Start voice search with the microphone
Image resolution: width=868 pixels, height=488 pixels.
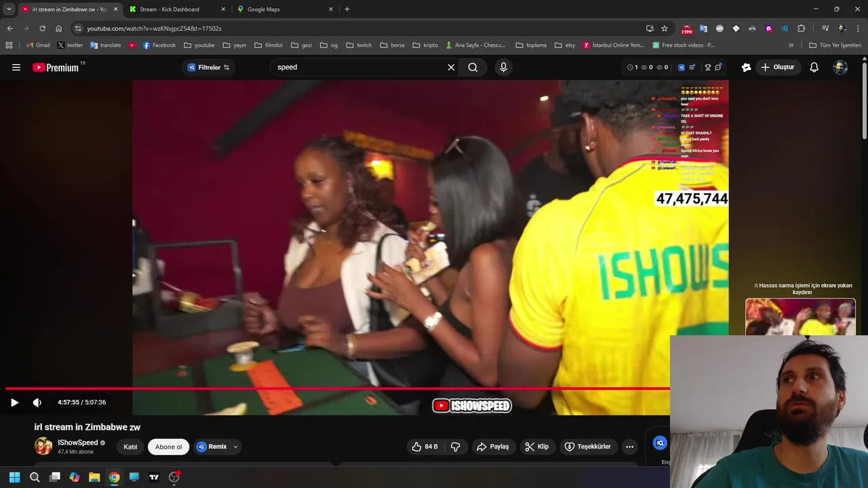click(x=503, y=67)
